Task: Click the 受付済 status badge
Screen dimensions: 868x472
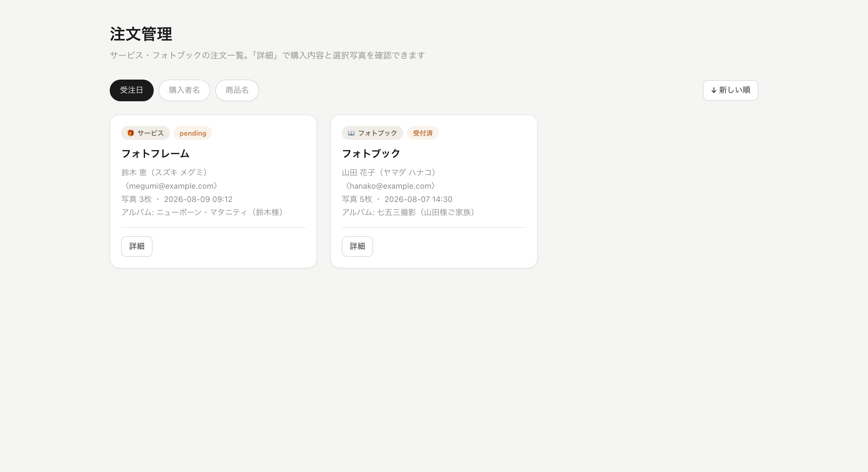Action: coord(423,133)
